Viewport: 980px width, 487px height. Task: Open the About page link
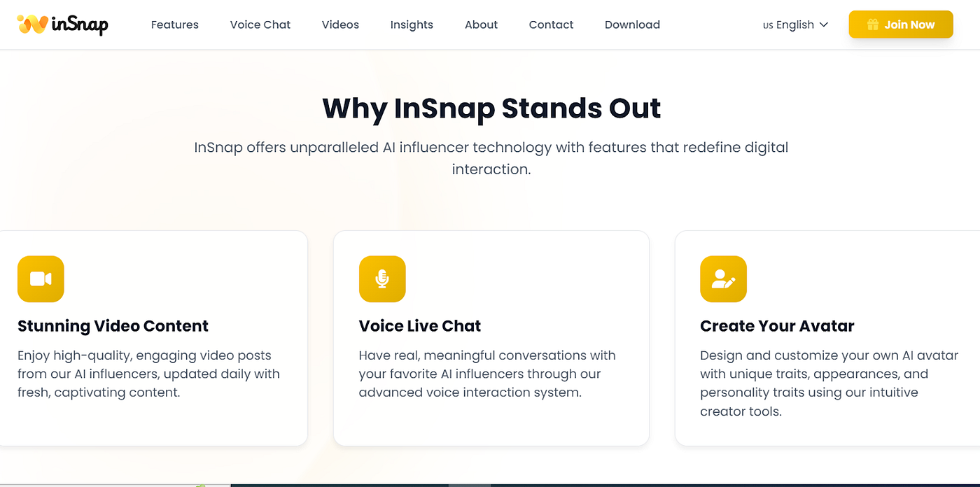click(482, 24)
